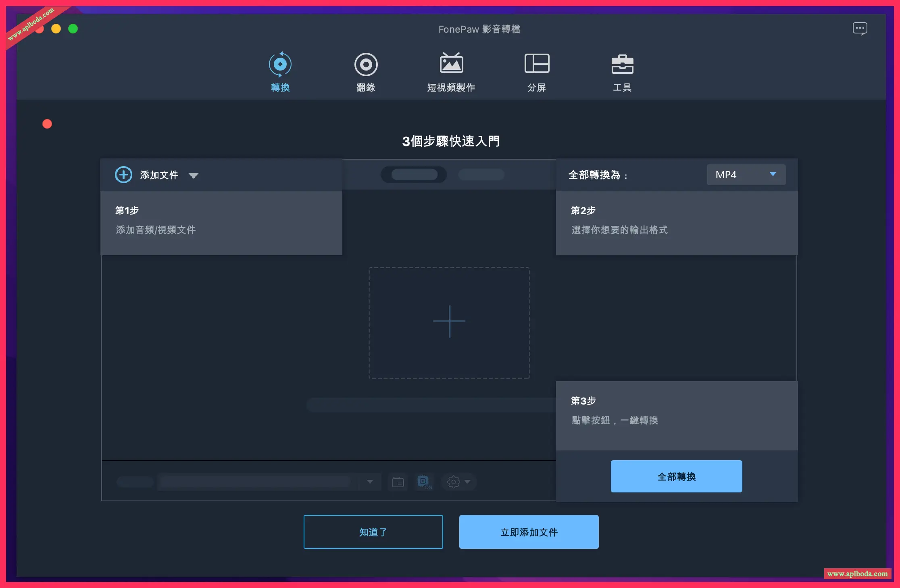Click the dashed add-file drop area
Image resolution: width=900 pixels, height=588 pixels.
(x=449, y=322)
